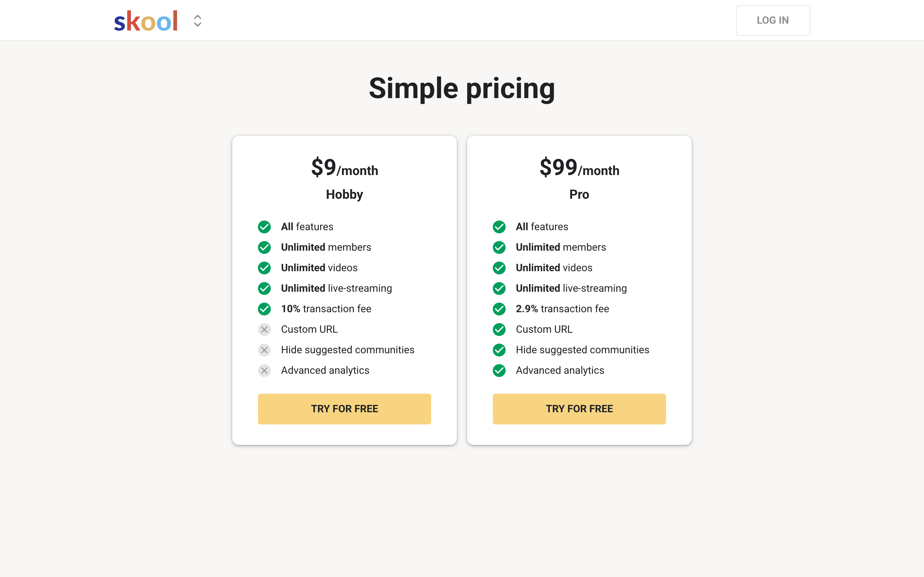Click the skool logo
The image size is (924, 577).
(x=146, y=20)
